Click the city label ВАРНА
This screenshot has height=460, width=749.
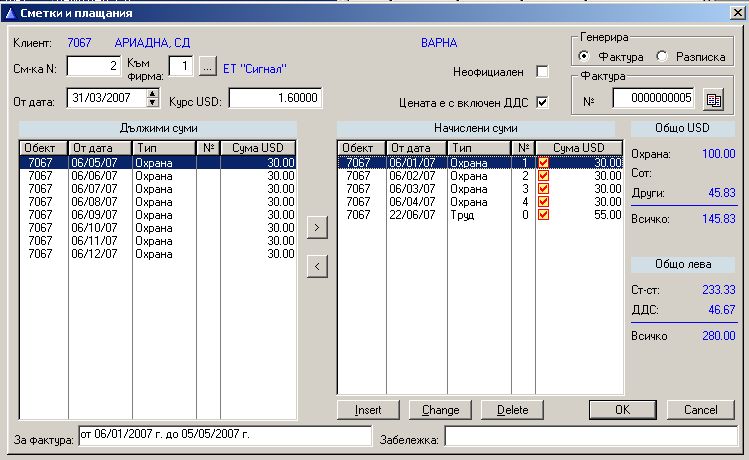pyautogui.click(x=439, y=43)
